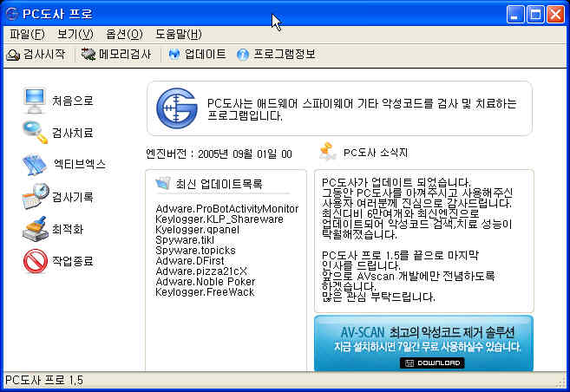Screen dimensions: 570x392
Task: Select the 액티브엑스 sidebar icon
Action: coord(35,165)
